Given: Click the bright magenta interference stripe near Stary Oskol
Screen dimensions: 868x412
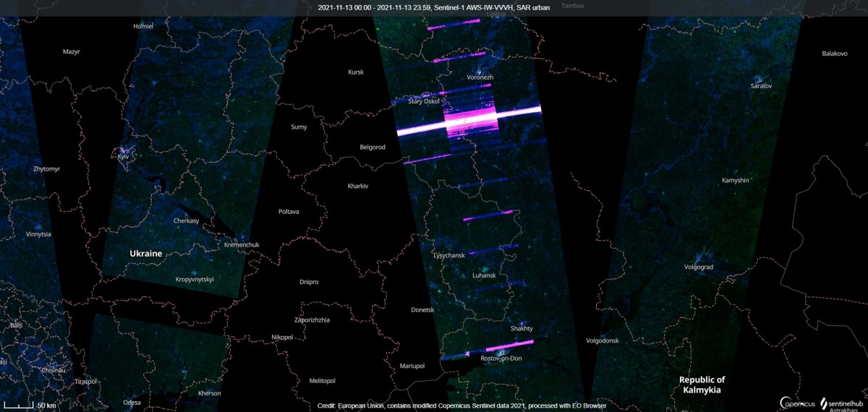Looking at the screenshot, I should [469, 120].
